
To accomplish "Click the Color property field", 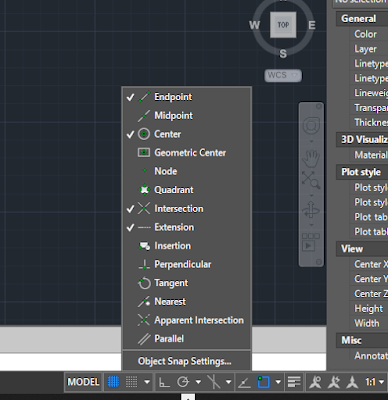I will pos(369,34).
